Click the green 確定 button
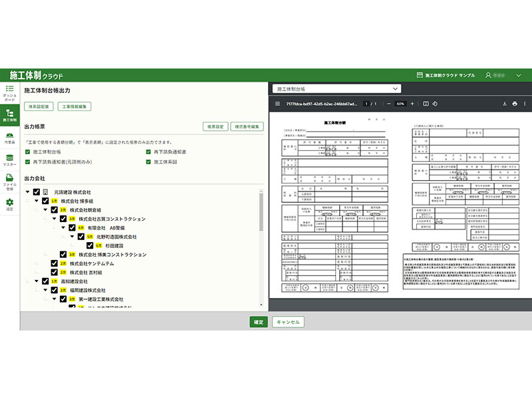Viewport: 532px width, 399px height. click(258, 322)
